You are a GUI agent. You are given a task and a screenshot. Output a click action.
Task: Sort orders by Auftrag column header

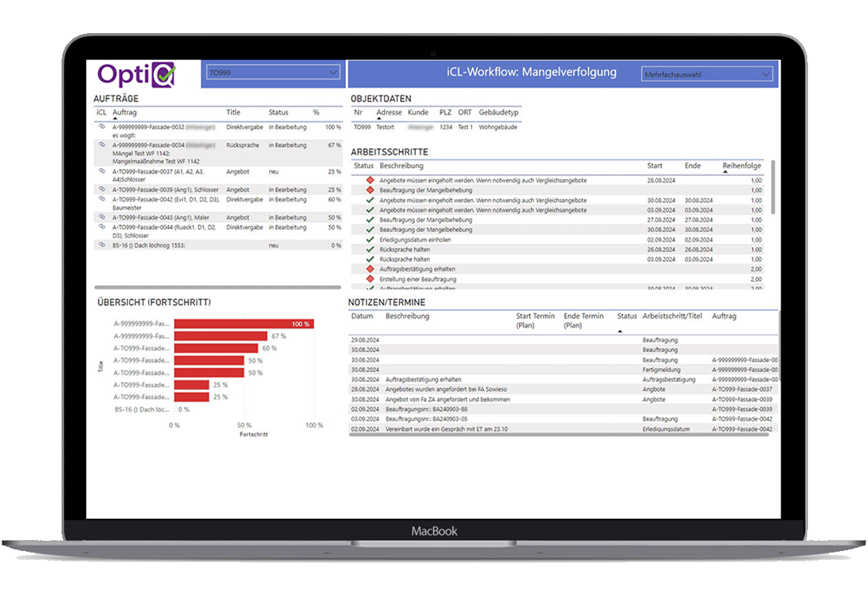125,113
